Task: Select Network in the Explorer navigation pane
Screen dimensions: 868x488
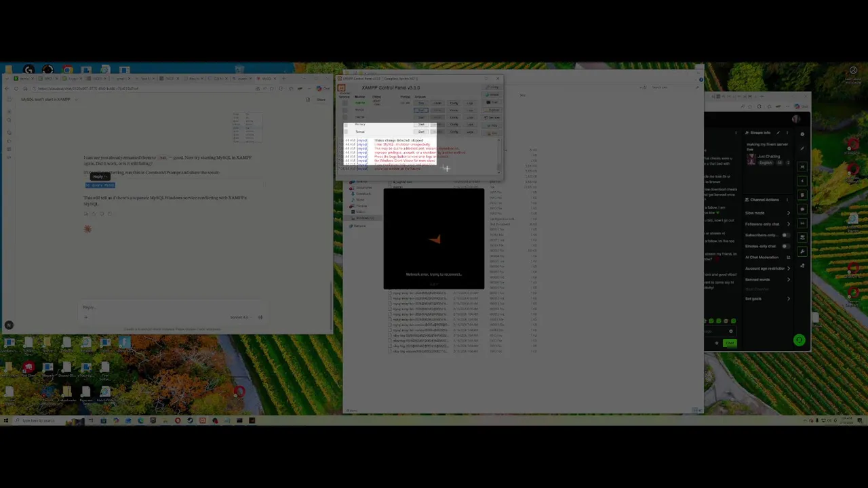Action: 358,226
